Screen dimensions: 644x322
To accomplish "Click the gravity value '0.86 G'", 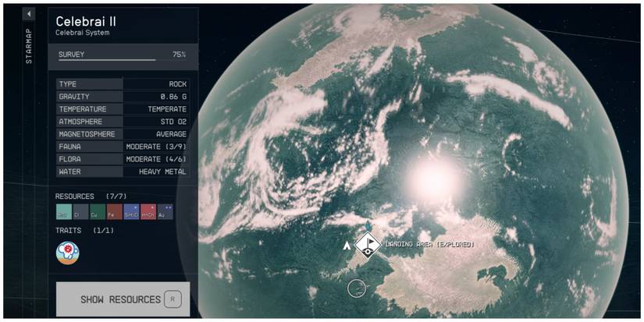I will 174,97.
